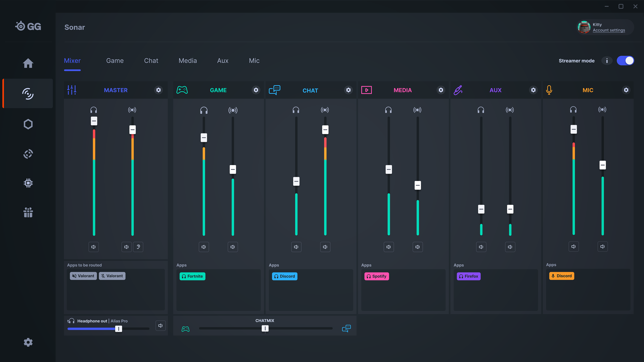Turn off the Streamer mode switch
Image resolution: width=644 pixels, height=362 pixels.
(x=625, y=61)
